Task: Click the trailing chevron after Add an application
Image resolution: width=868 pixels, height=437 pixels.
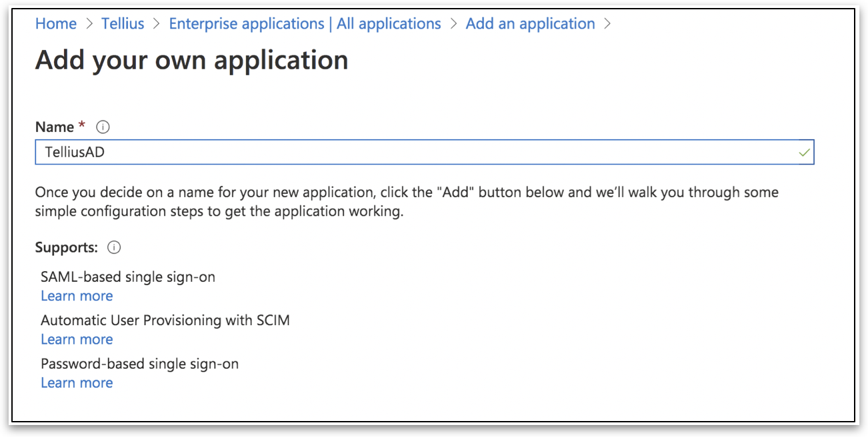Action: pyautogui.click(x=607, y=24)
